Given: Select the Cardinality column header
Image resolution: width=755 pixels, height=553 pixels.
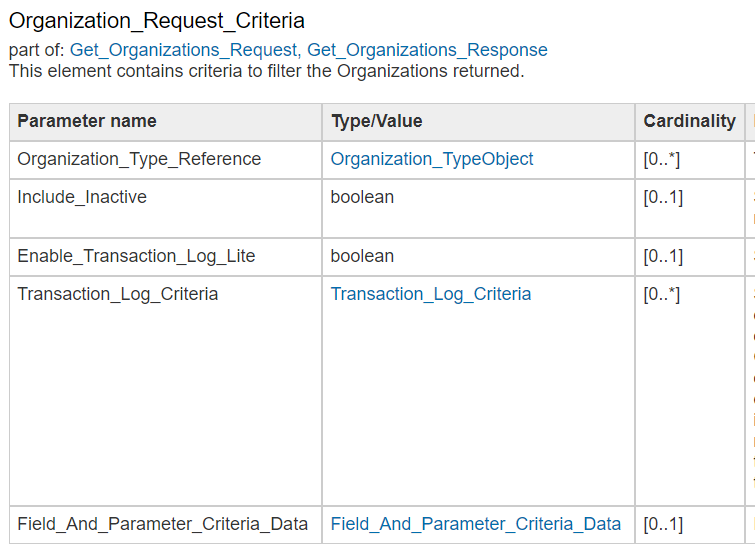Looking at the screenshot, I should click(x=689, y=121).
